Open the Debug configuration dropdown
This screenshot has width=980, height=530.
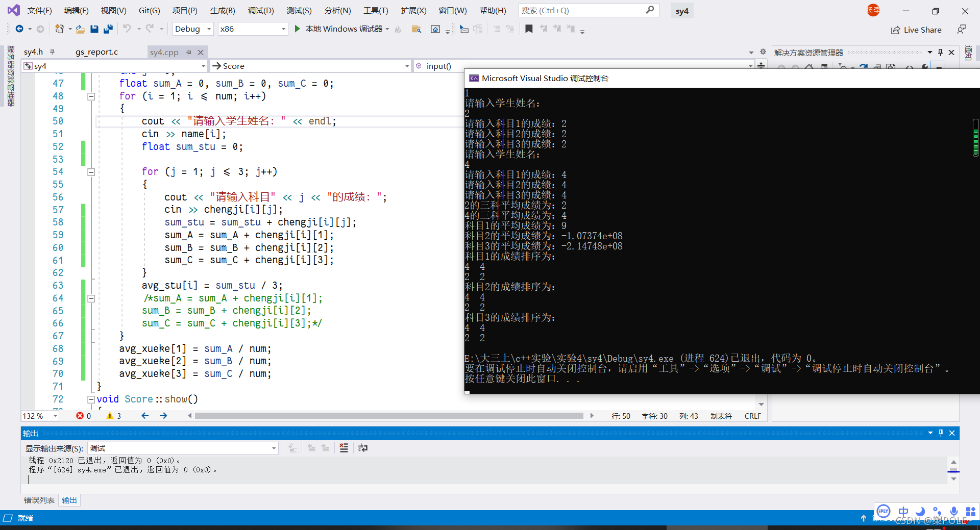click(192, 29)
